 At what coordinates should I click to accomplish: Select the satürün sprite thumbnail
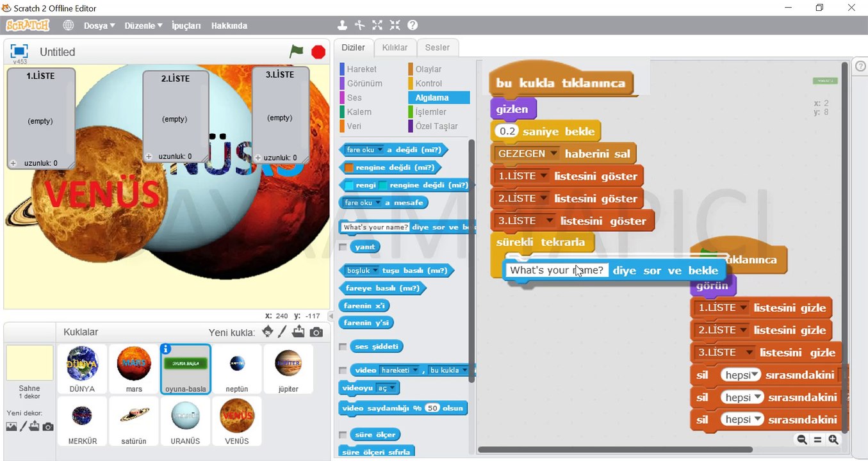click(x=135, y=421)
